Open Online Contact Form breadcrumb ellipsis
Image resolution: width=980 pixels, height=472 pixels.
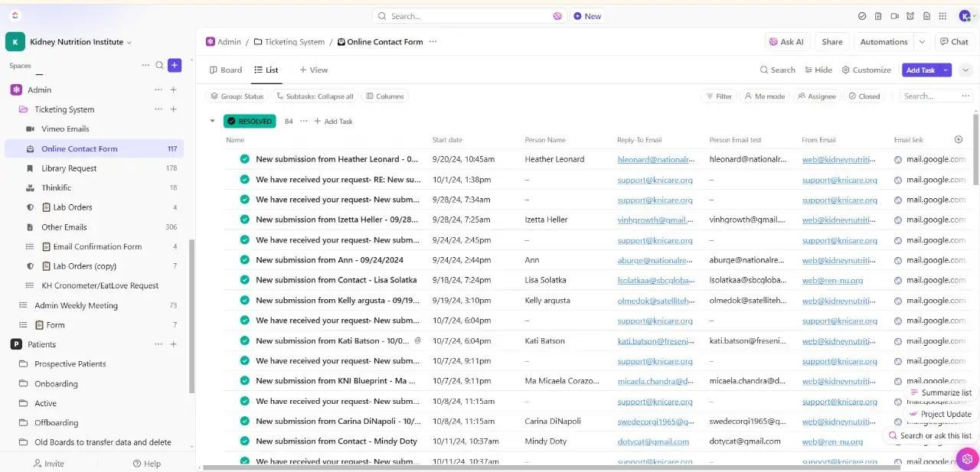[x=433, y=42]
